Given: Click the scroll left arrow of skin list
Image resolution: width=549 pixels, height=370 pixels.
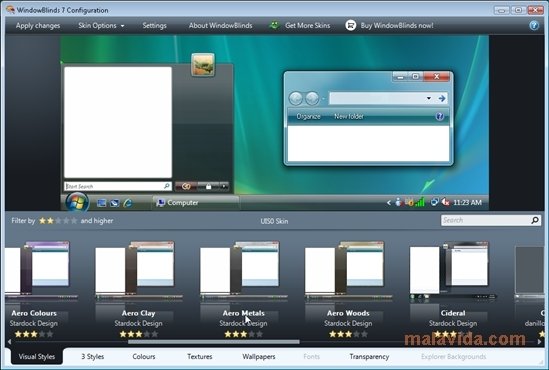Looking at the screenshot, I should click(x=9, y=342).
